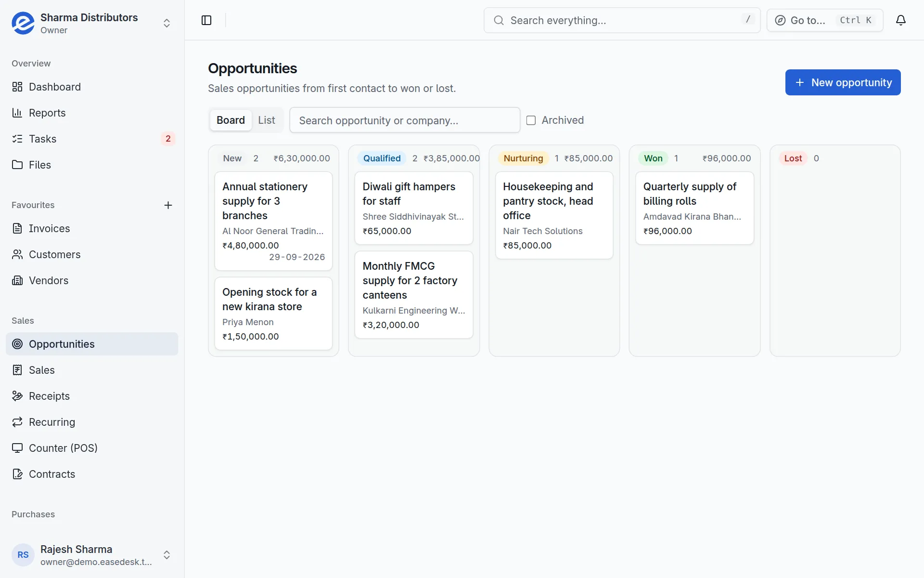This screenshot has width=924, height=578.
Task: Switch to the Board view tab
Action: coord(231,120)
